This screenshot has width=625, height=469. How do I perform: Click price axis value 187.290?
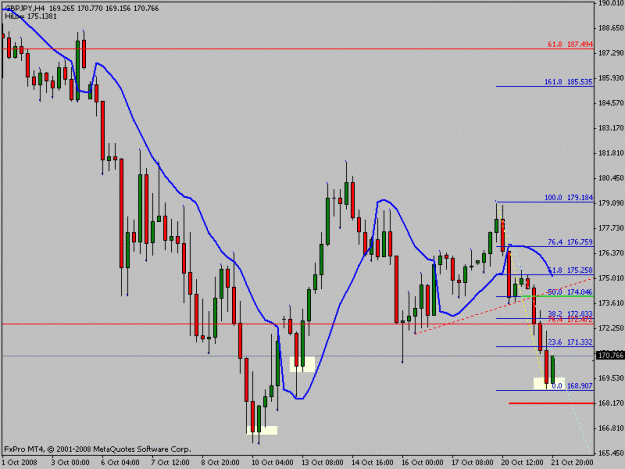pyautogui.click(x=611, y=53)
